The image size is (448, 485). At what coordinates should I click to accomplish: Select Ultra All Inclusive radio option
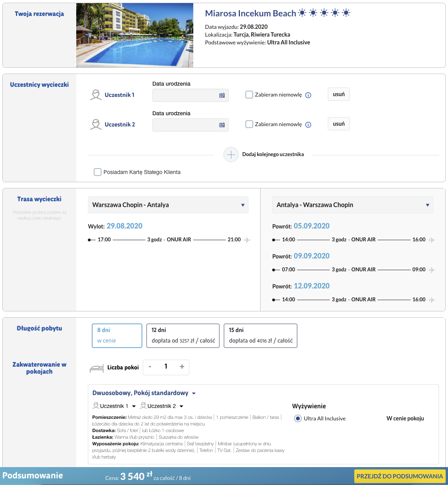298,418
